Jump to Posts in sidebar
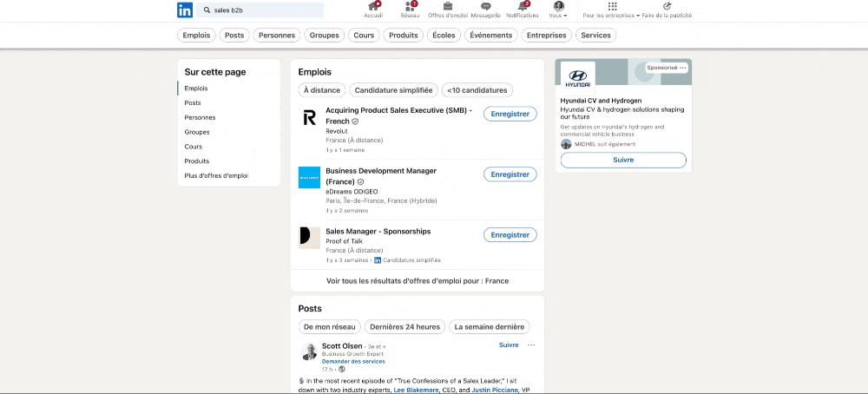The image size is (868, 394). pos(193,103)
